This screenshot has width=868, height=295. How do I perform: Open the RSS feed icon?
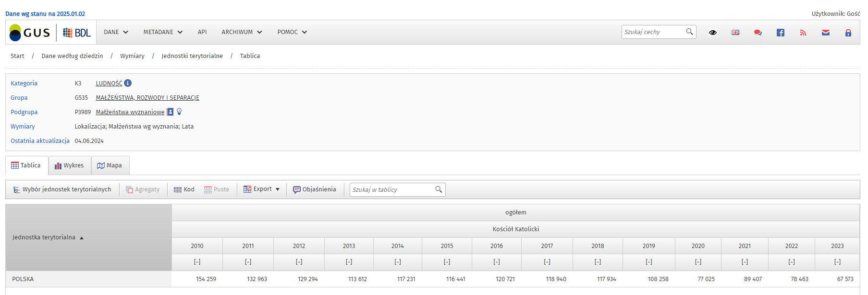coord(803,33)
